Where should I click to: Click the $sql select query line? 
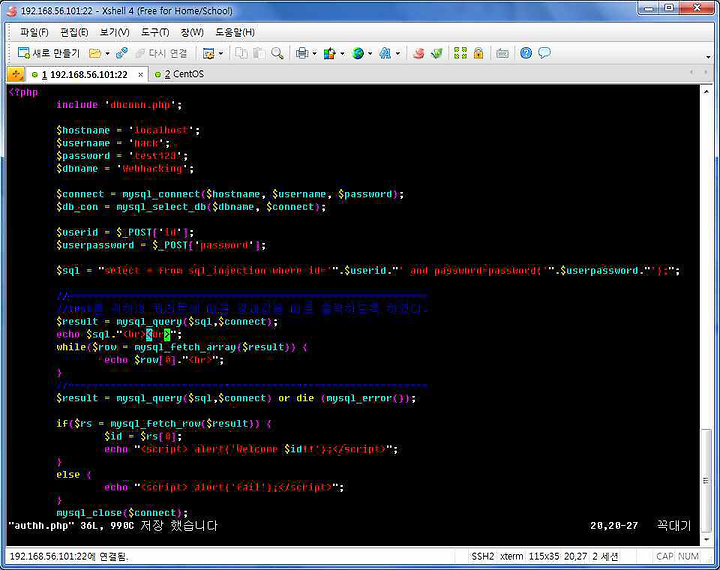pyautogui.click(x=368, y=271)
